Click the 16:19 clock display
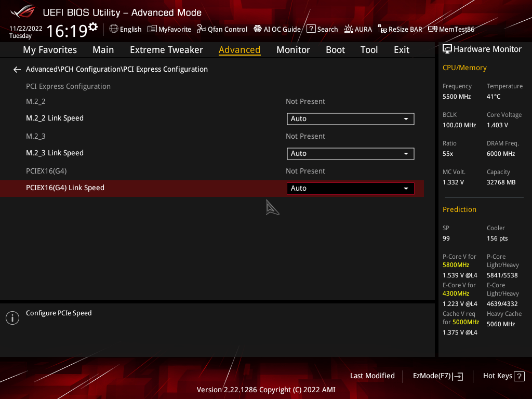The width and height of the screenshot is (532, 399). pyautogui.click(x=67, y=31)
